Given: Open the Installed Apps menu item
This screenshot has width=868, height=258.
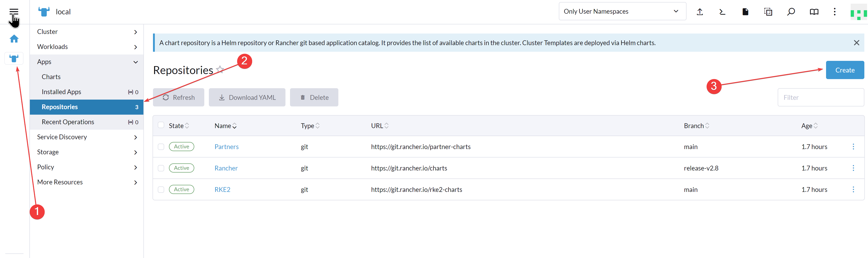Looking at the screenshot, I should [x=87, y=92].
